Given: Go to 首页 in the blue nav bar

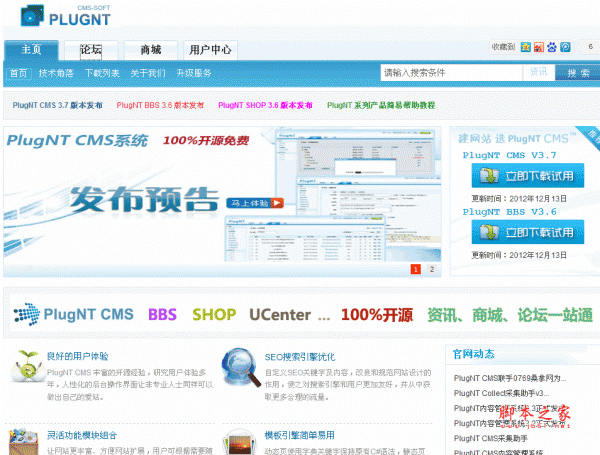Looking at the screenshot, I should tap(18, 73).
